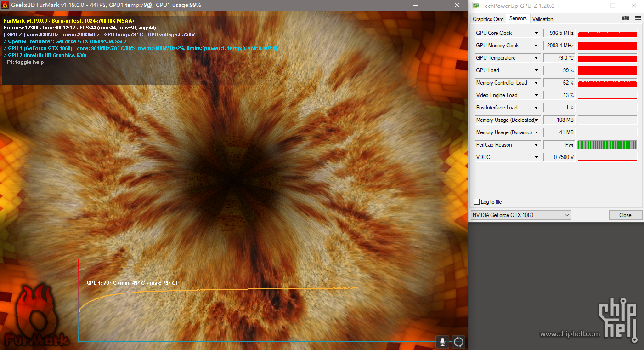The width and height of the screenshot is (644, 350).
Task: Click the 936.5 MHz core clock value
Action: [559, 33]
